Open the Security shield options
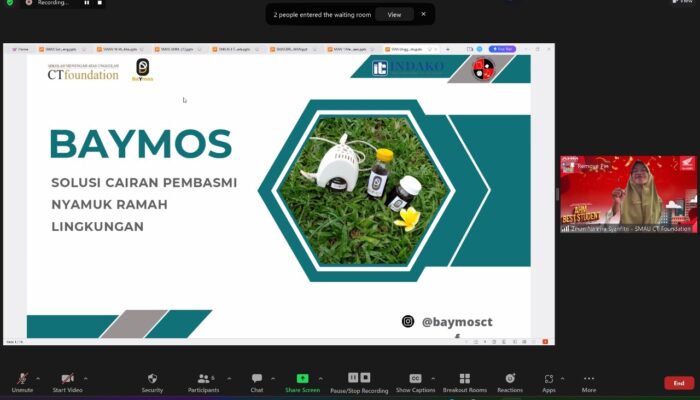 click(x=152, y=382)
